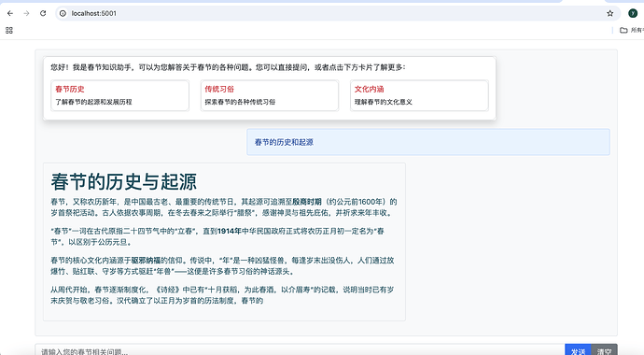
Task: Click the bold text 1914年
Action: pyautogui.click(x=230, y=232)
